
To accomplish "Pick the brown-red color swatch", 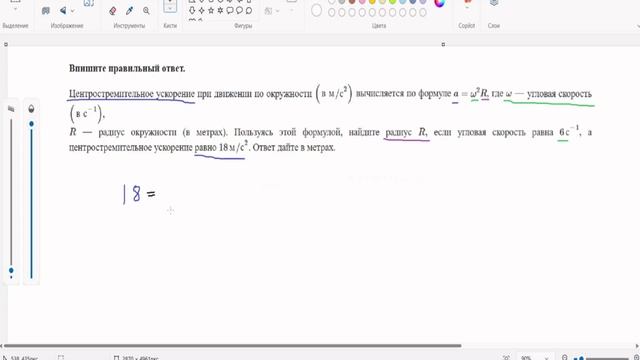I will point(352,2).
